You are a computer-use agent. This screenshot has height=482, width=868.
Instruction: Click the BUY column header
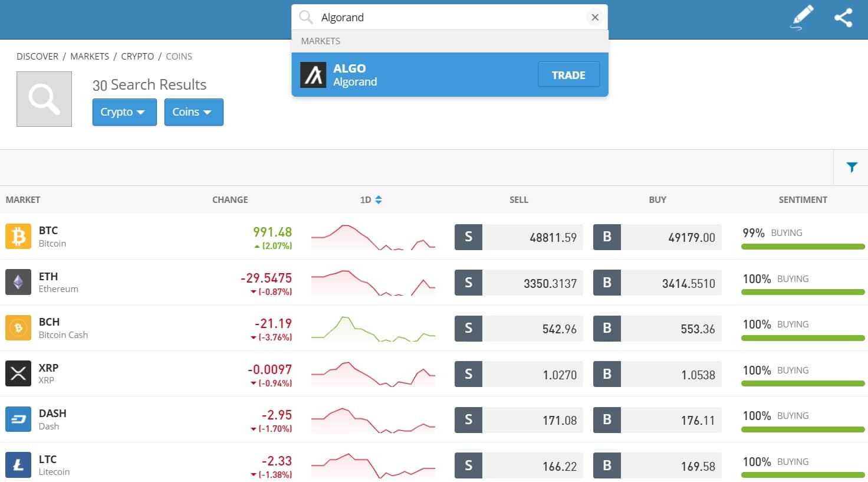click(x=657, y=200)
